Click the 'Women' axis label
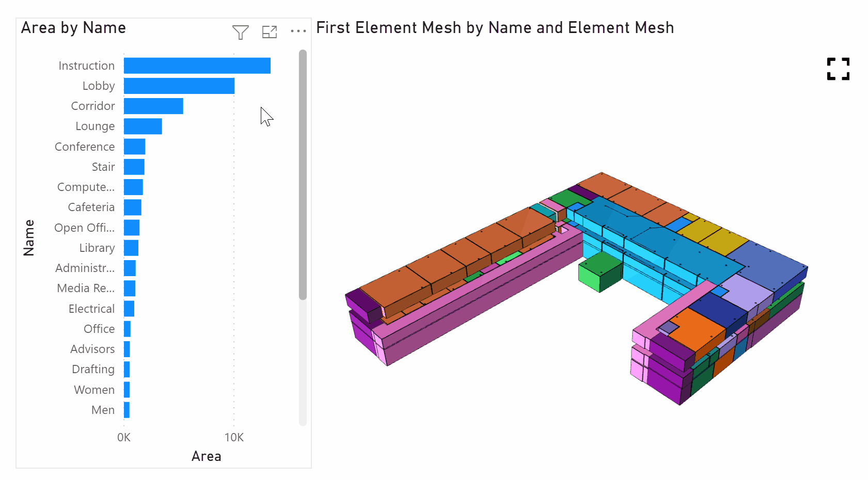The height and width of the screenshot is (480, 868). tap(94, 390)
